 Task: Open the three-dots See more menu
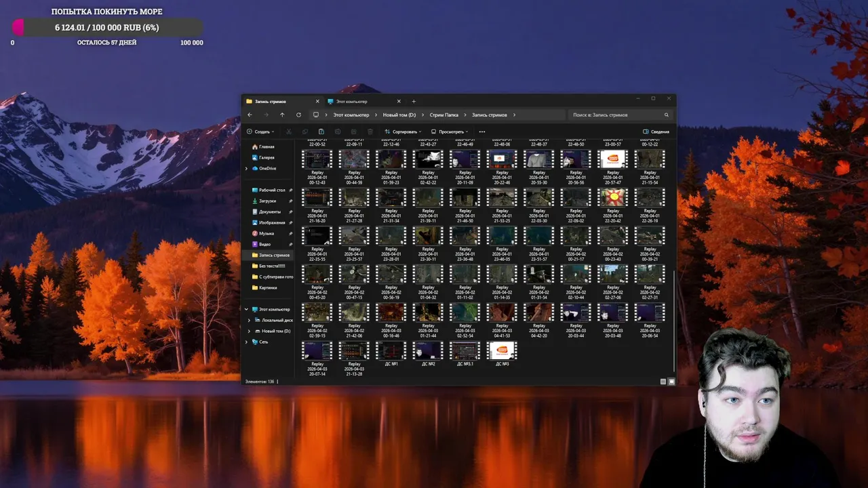click(482, 131)
